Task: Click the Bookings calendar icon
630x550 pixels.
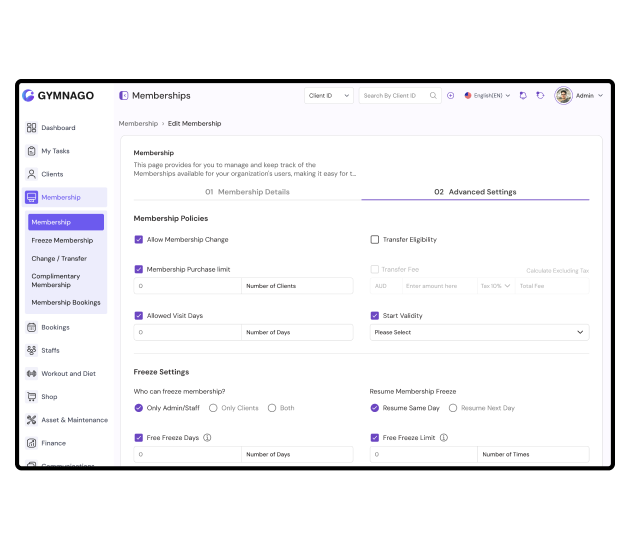Action: [x=31, y=327]
